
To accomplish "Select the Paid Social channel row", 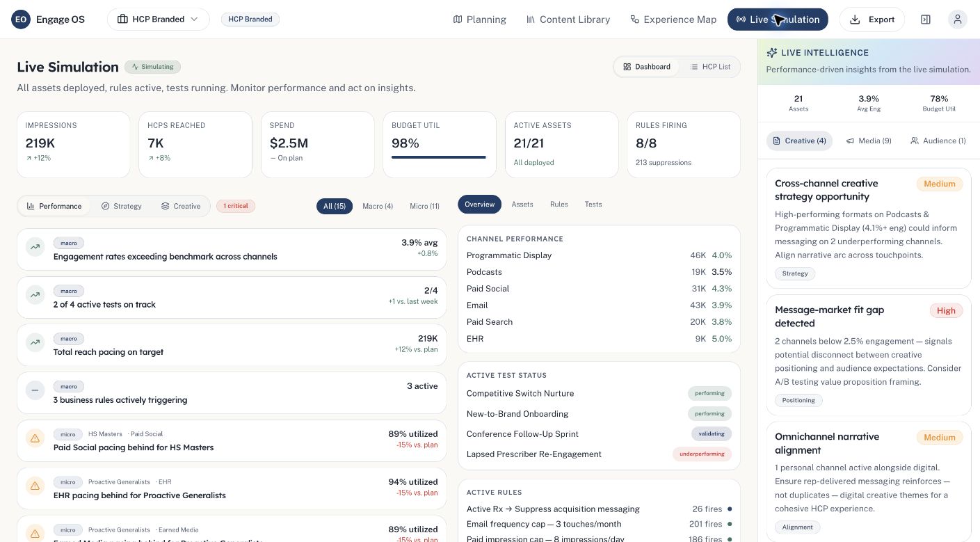I will [x=599, y=289].
